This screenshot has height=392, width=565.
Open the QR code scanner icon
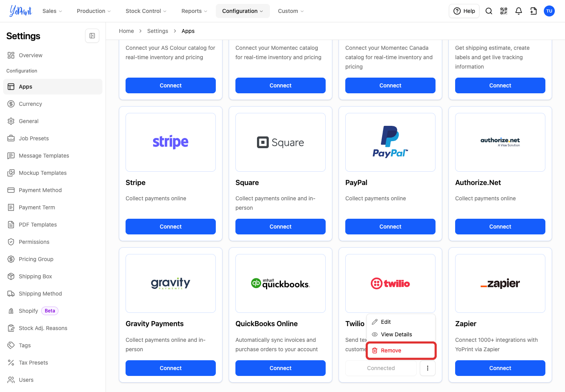(504, 11)
